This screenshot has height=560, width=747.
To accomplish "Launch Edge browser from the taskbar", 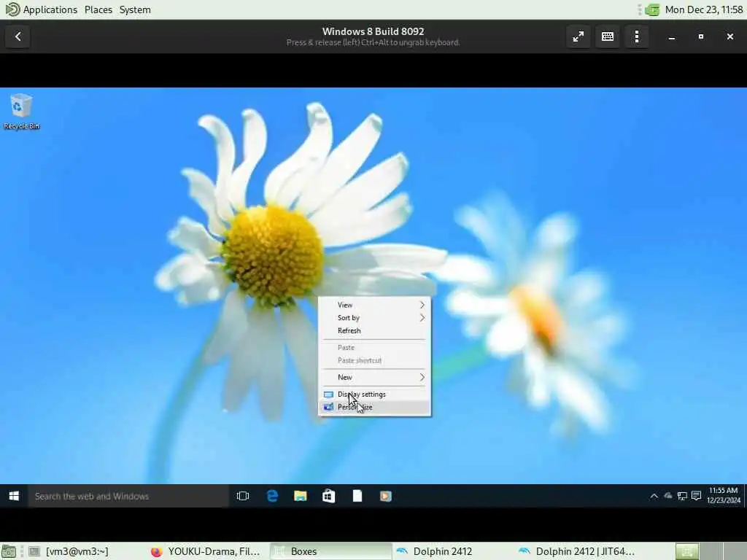I will click(x=272, y=496).
